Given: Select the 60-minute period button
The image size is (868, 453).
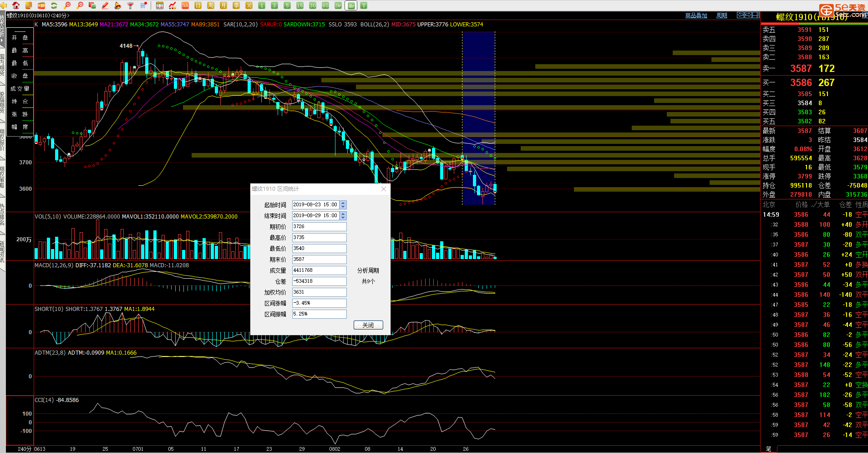Looking at the screenshot, I should 325,5.
